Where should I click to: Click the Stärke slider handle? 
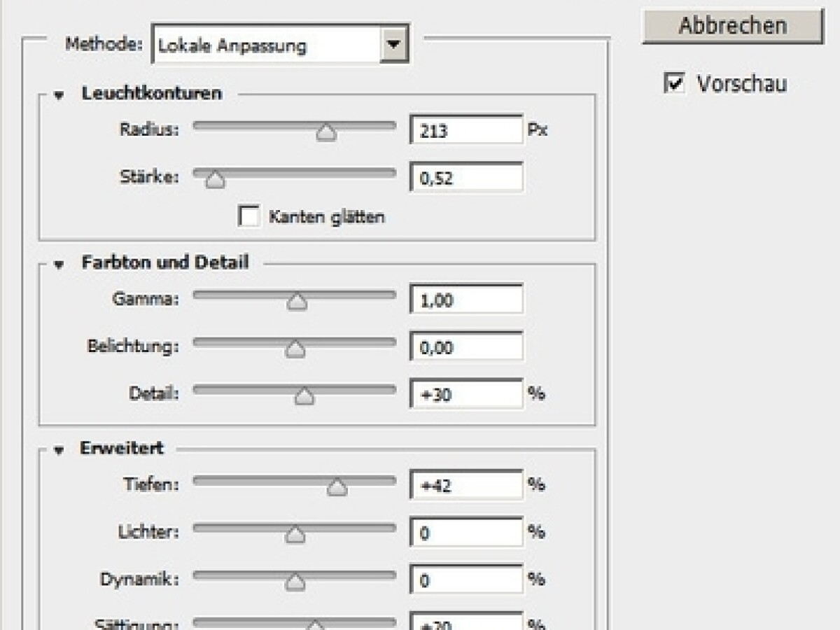click(x=215, y=180)
